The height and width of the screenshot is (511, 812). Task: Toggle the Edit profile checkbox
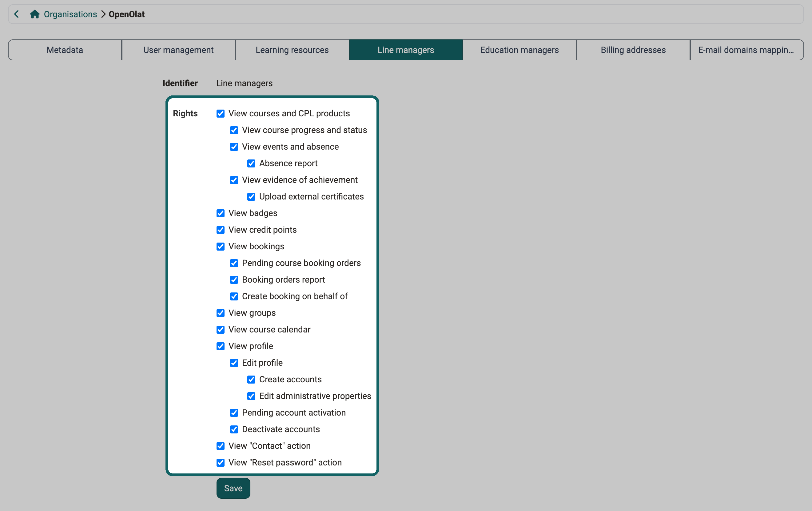point(234,363)
